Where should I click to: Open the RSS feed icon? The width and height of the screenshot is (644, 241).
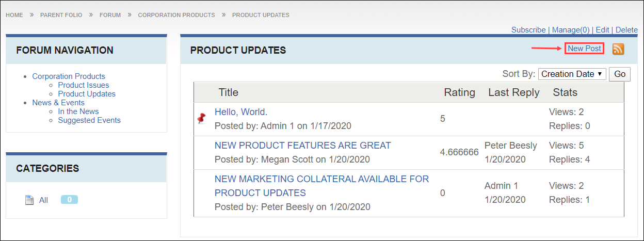click(618, 49)
